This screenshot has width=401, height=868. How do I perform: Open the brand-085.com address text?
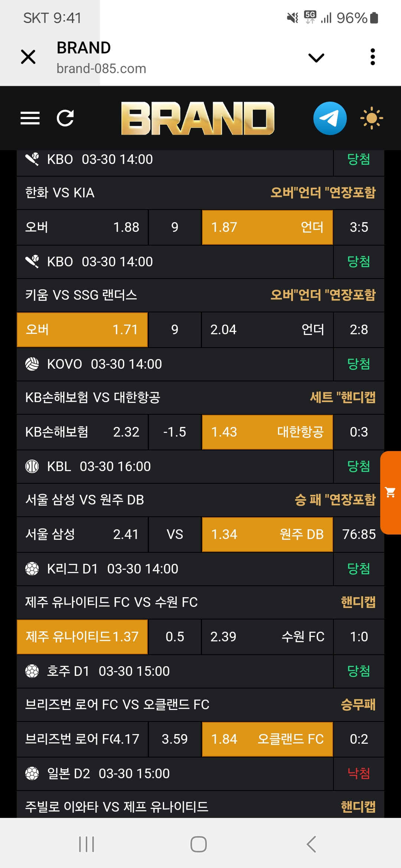(x=101, y=69)
